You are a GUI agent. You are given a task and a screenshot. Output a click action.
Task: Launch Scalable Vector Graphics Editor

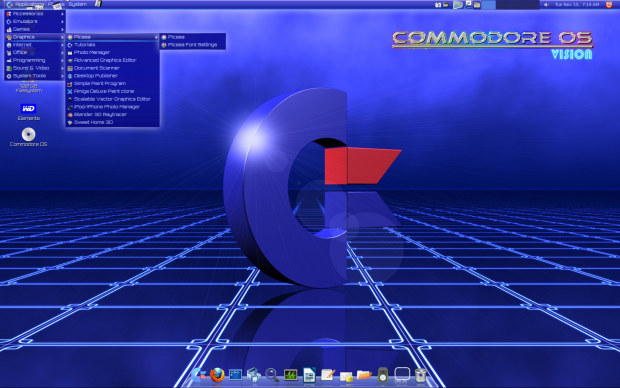coord(113,99)
